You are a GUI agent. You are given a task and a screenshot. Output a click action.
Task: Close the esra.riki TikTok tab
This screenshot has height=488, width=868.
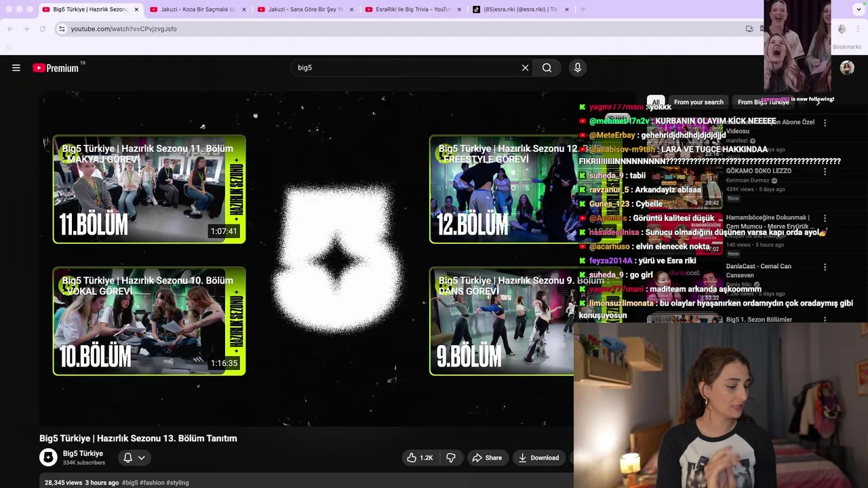point(567,9)
